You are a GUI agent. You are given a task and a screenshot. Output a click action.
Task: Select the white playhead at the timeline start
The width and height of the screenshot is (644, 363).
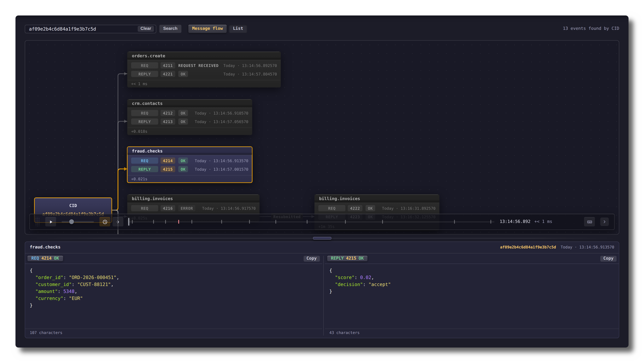click(x=129, y=222)
